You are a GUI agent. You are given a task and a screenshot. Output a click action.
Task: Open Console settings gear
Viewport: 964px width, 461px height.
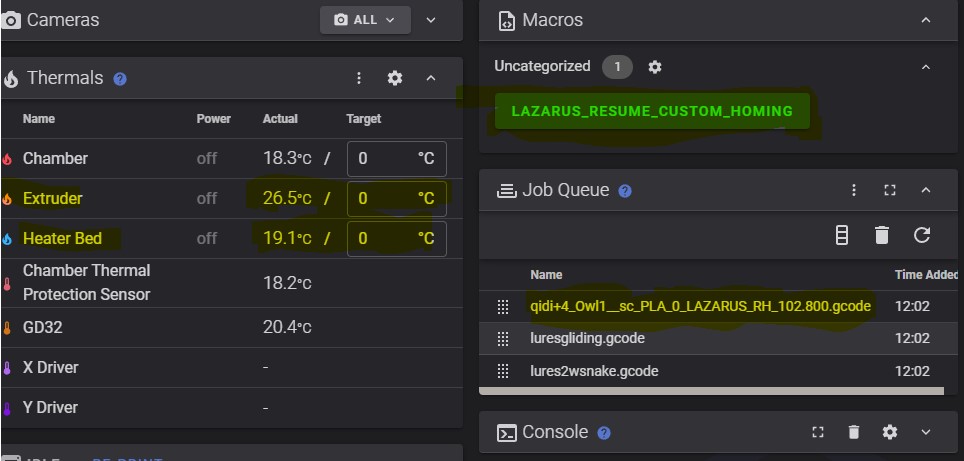890,432
